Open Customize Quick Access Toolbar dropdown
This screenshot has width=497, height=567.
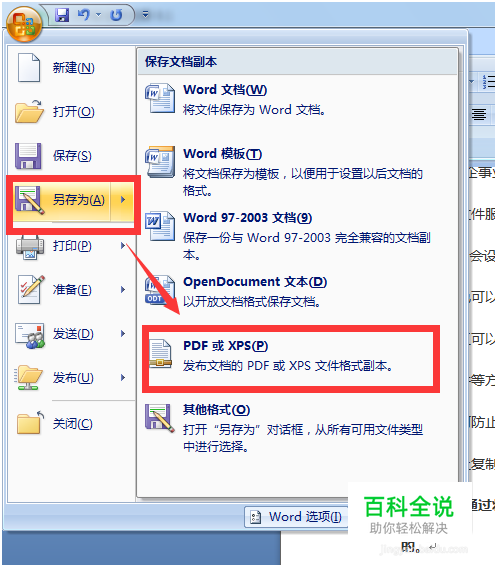click(x=145, y=15)
